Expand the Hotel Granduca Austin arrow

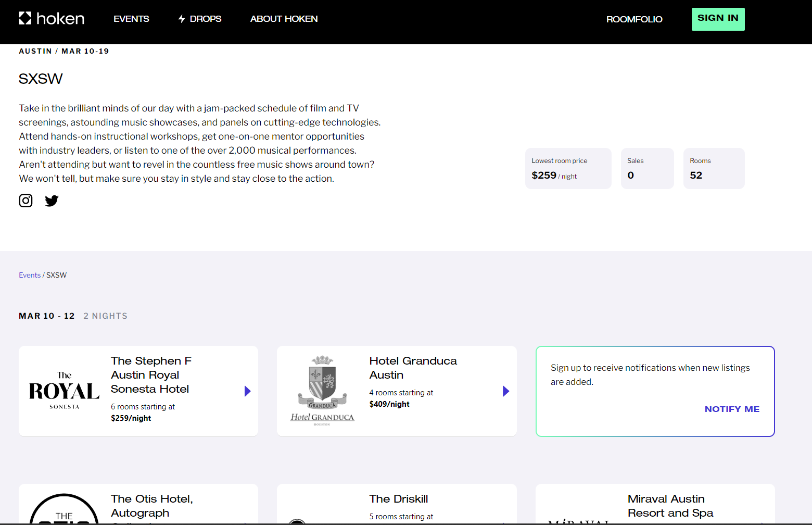505,391
